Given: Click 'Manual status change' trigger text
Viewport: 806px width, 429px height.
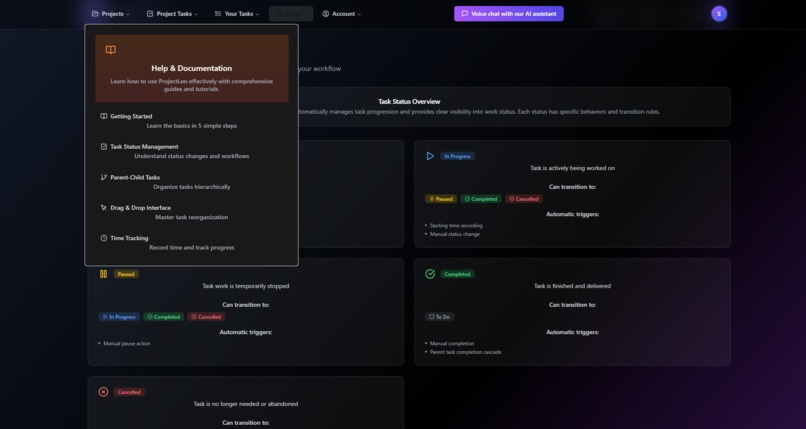Looking at the screenshot, I should (454, 234).
